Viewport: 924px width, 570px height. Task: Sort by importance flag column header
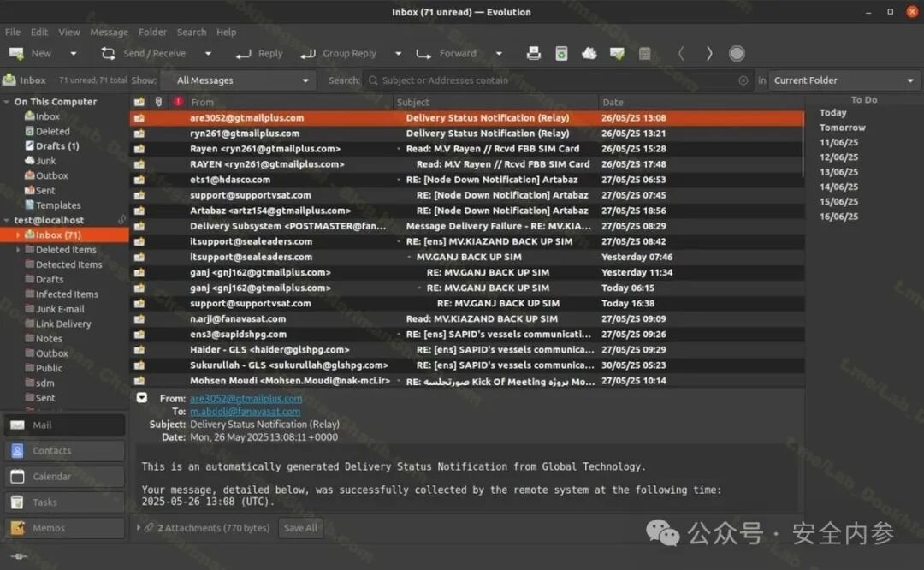point(178,102)
